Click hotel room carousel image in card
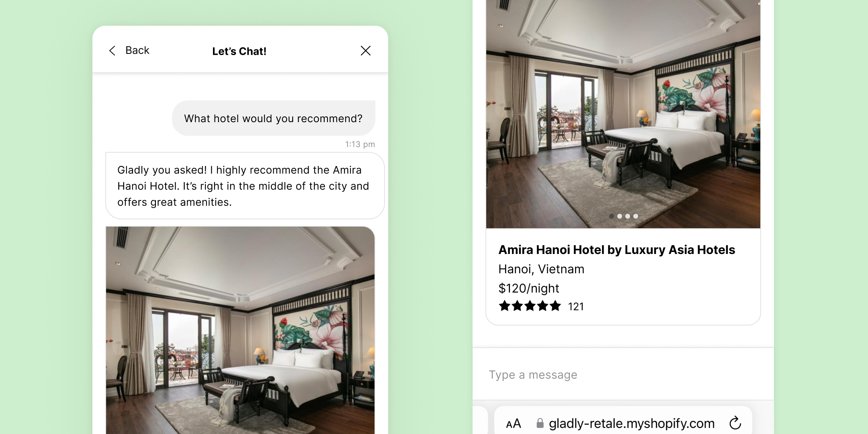 [623, 114]
